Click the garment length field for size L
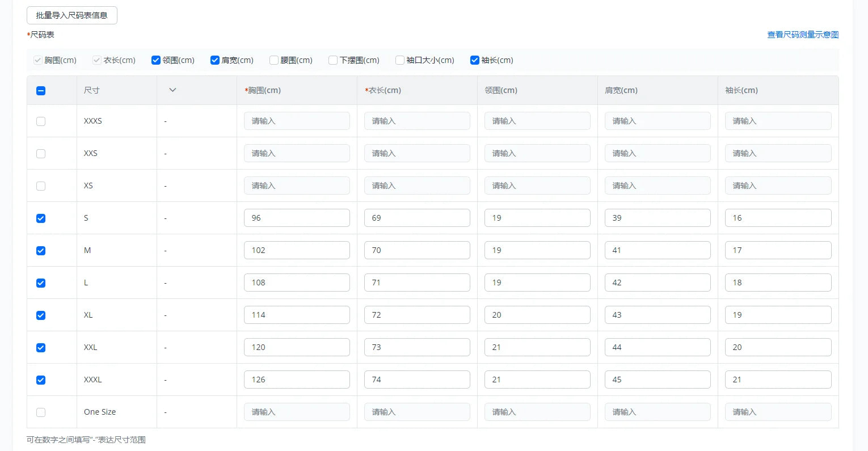This screenshot has height=451, width=868. 417,283
